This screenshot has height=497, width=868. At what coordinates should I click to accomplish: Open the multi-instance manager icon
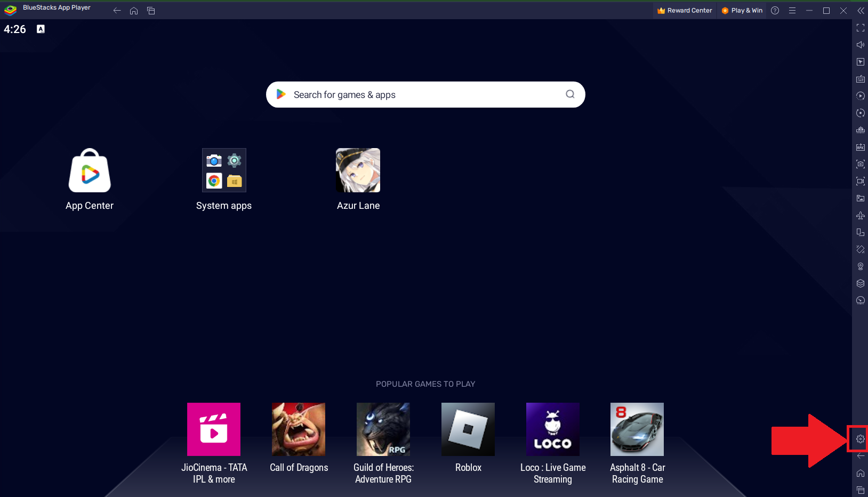[x=861, y=130]
